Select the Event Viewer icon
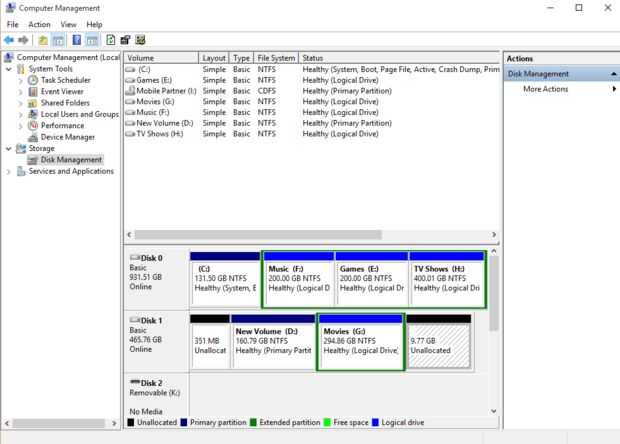This screenshot has width=620, height=444. [x=33, y=92]
